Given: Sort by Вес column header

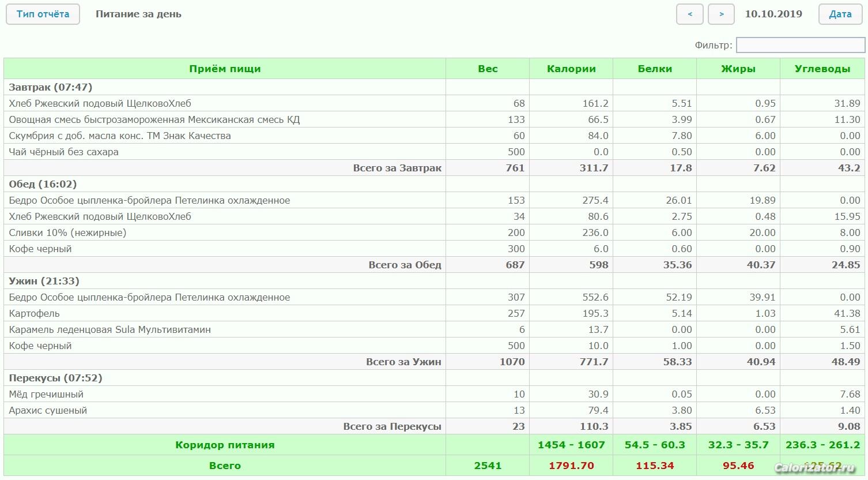Looking at the screenshot, I should click(488, 69).
